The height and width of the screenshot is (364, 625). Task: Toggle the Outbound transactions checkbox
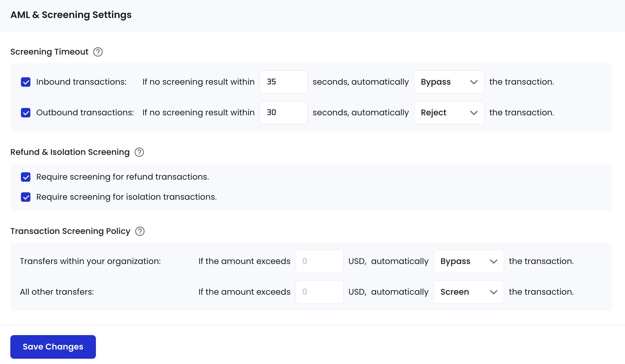coord(26,113)
